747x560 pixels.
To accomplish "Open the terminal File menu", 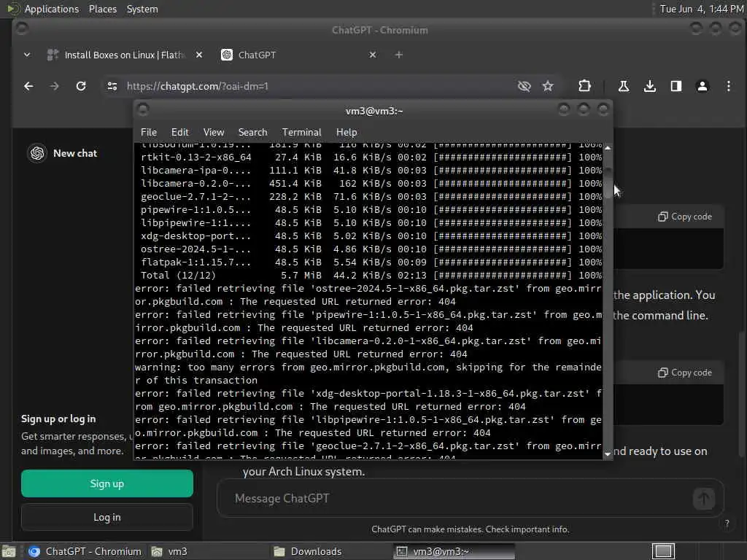I will pos(149,133).
